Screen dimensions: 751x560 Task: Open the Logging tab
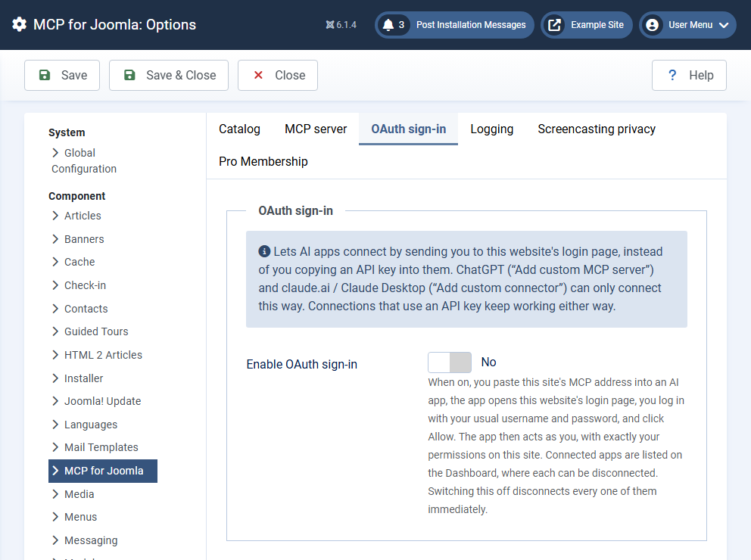(x=491, y=129)
